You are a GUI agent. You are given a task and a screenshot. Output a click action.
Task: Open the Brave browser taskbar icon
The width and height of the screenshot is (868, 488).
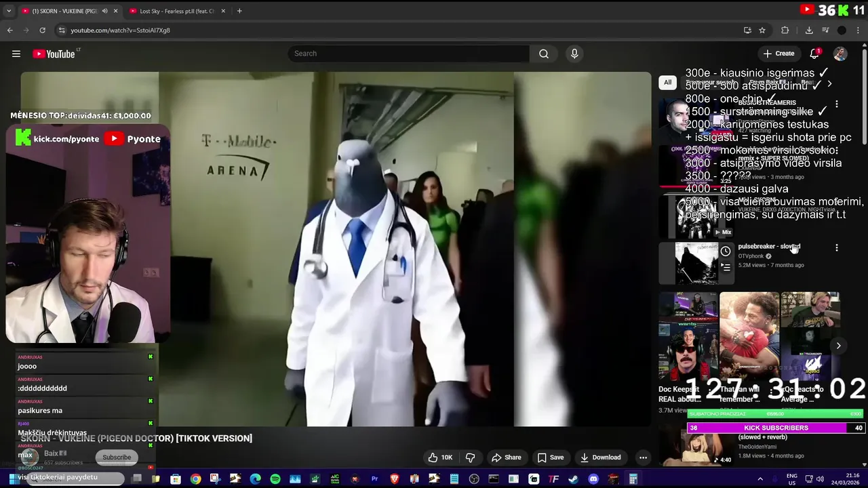click(394, 479)
